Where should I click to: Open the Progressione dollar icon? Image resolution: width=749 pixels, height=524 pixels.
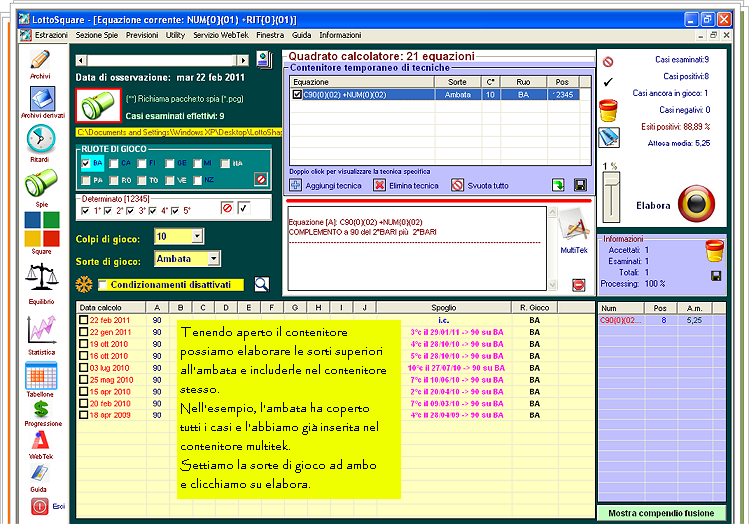[42, 409]
